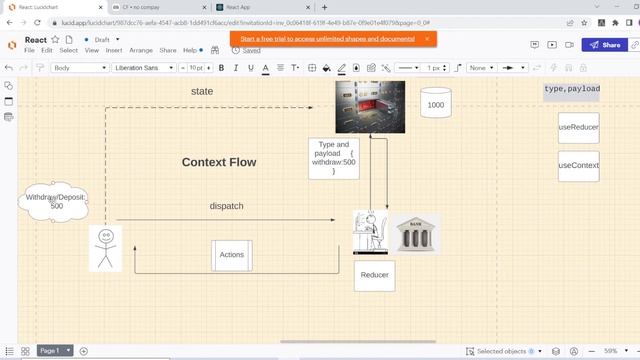Viewport: 640px width, 360px height.
Task: Toggle bold formatting
Action: tap(221, 68)
